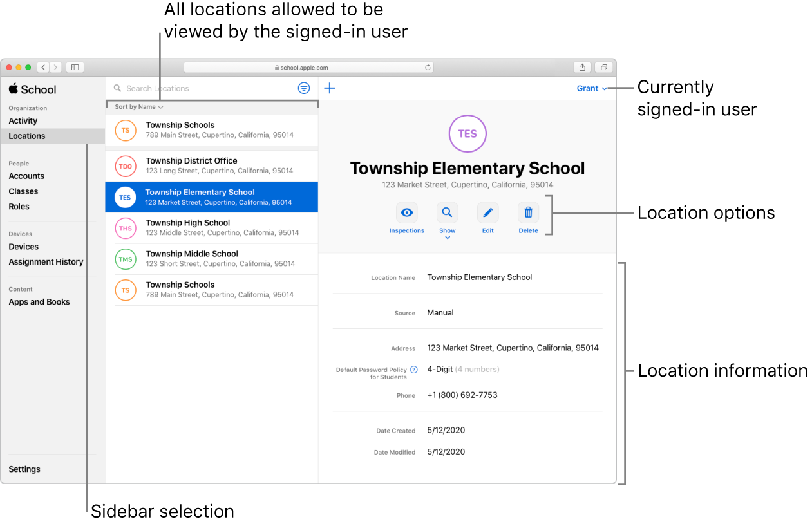Viewport: 812px width, 526px height.
Task: Delete Township Elementary School using the trash icon
Action: (x=528, y=212)
